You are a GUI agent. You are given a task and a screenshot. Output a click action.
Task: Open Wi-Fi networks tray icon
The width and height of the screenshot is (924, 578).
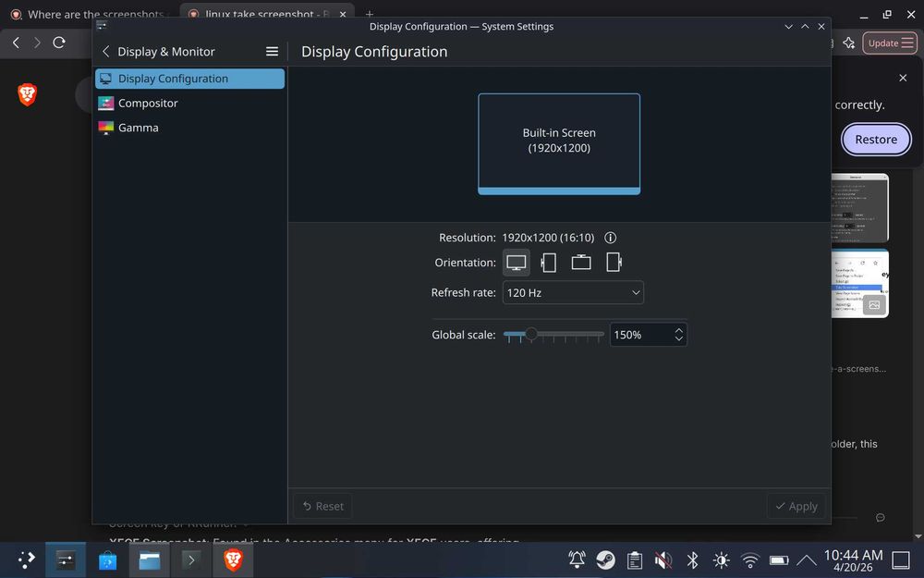[750, 560]
